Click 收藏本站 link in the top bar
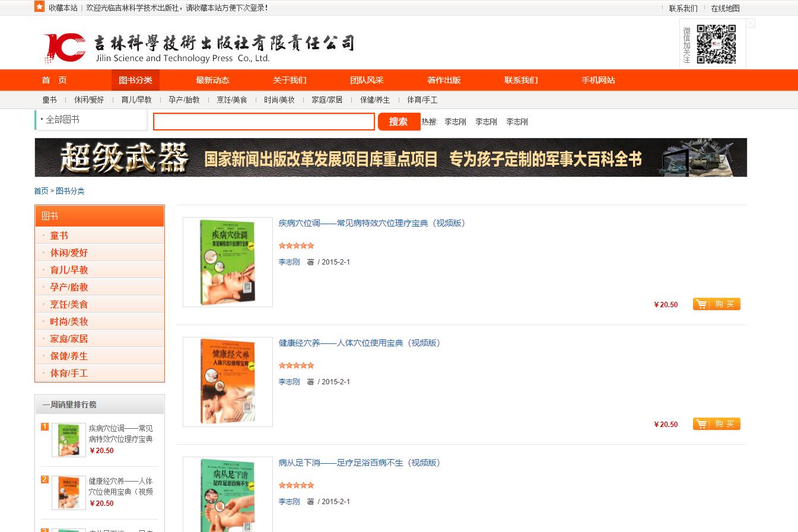This screenshot has width=798, height=532. (63, 8)
